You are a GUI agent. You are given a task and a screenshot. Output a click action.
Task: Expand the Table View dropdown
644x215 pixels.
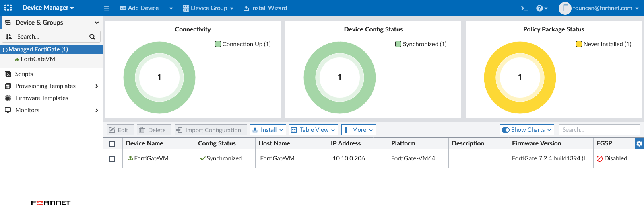(x=313, y=130)
